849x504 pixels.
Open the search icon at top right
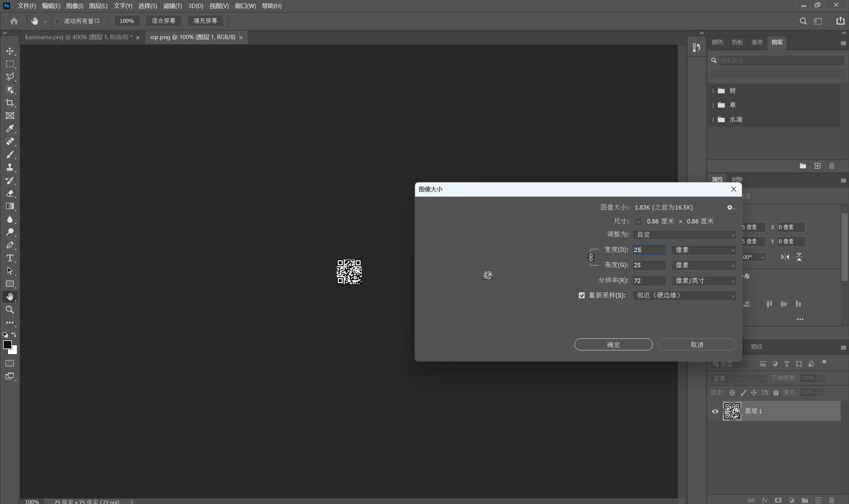click(803, 21)
